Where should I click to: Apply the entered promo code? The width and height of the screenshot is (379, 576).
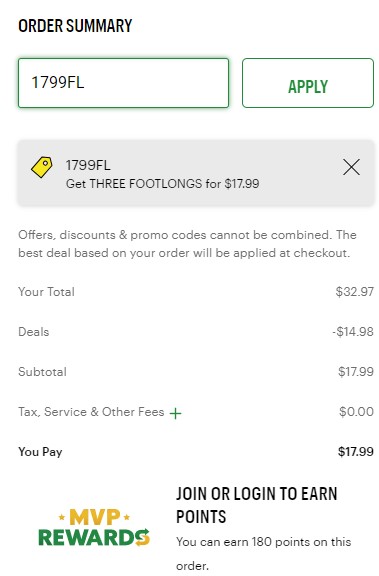point(308,83)
